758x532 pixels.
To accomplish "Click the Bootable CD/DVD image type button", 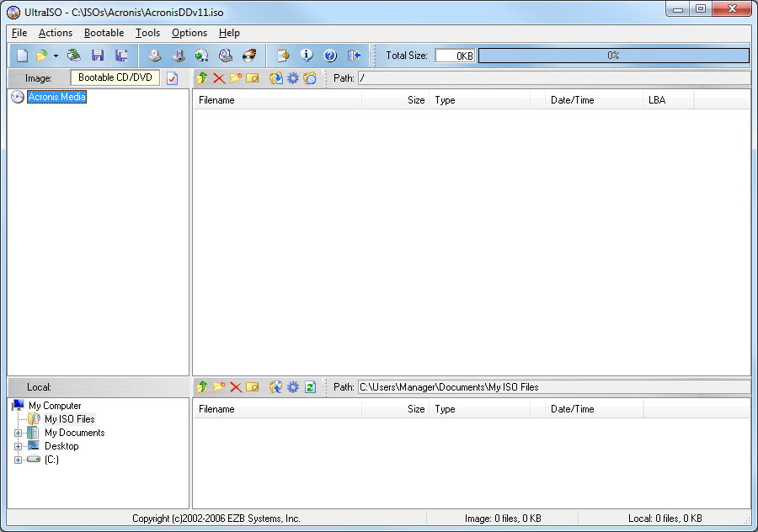I will (x=115, y=77).
